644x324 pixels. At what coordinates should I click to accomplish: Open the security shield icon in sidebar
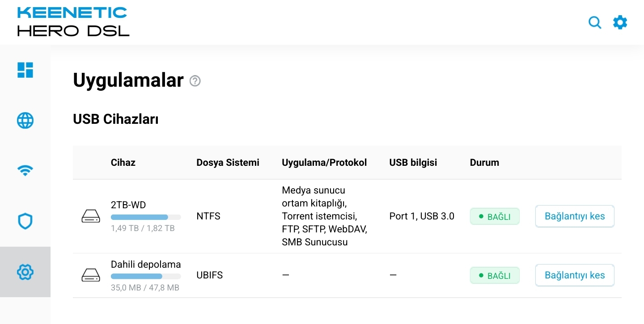[25, 221]
